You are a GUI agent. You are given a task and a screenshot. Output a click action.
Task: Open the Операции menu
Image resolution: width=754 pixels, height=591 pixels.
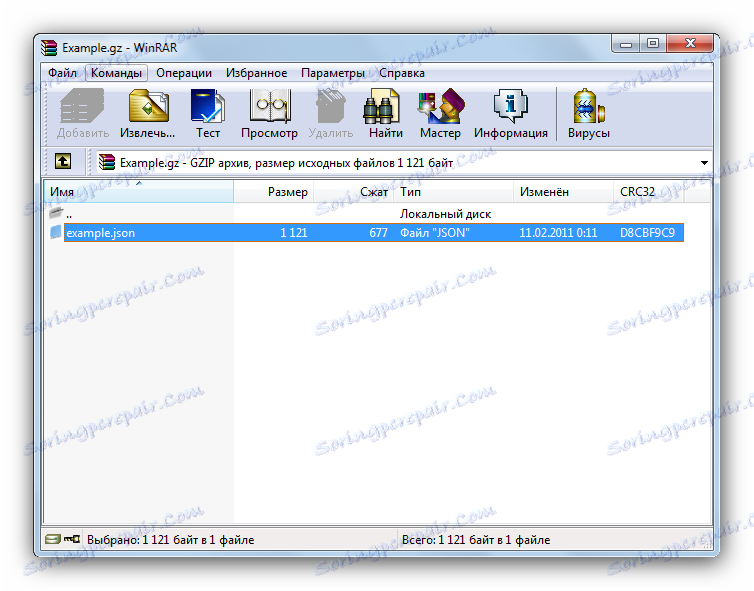tap(184, 73)
